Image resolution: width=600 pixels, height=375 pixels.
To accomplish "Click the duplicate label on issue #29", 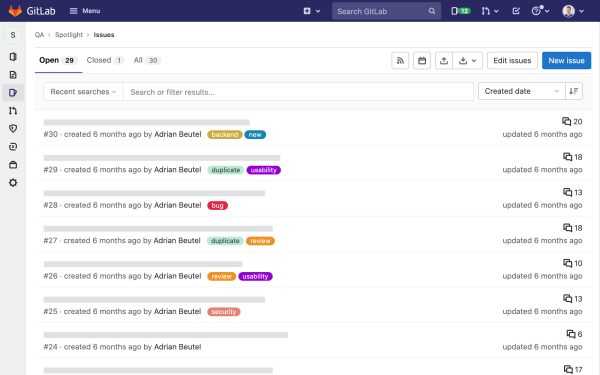I will click(225, 170).
